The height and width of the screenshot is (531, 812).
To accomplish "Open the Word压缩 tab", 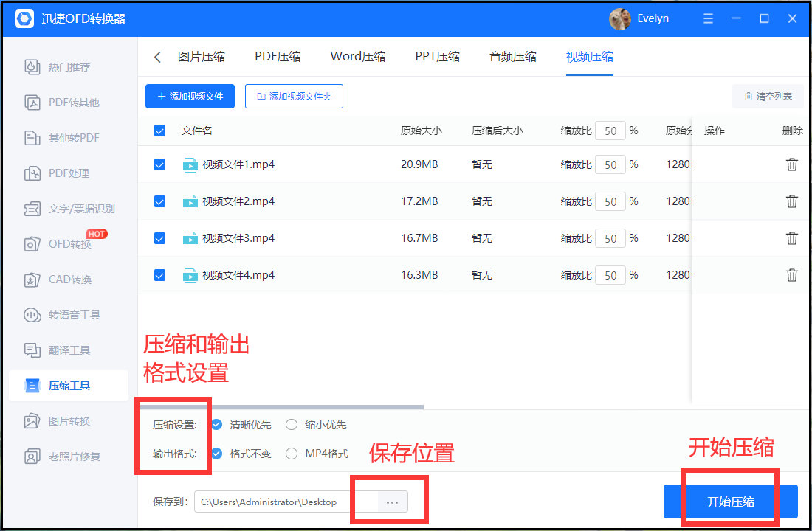I will pyautogui.click(x=358, y=57).
